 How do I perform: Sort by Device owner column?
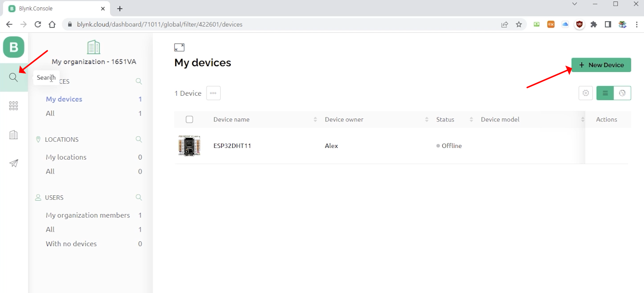point(427,119)
